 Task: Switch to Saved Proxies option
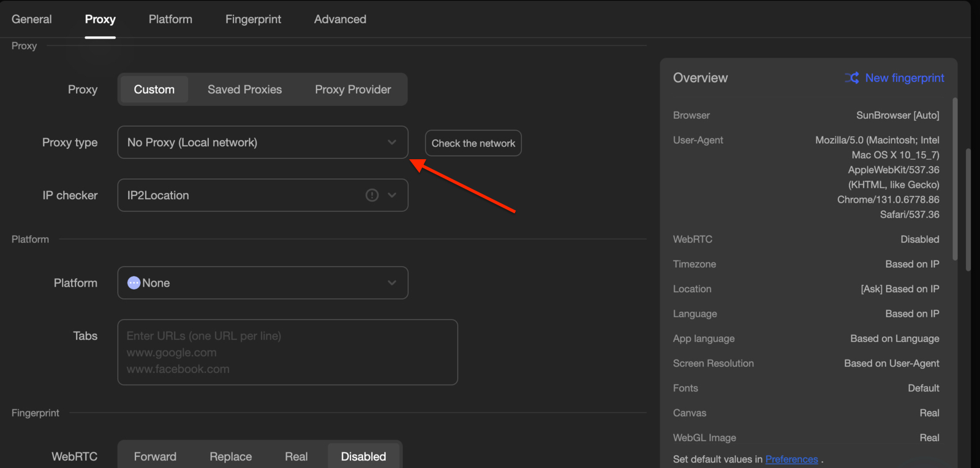pyautogui.click(x=244, y=89)
